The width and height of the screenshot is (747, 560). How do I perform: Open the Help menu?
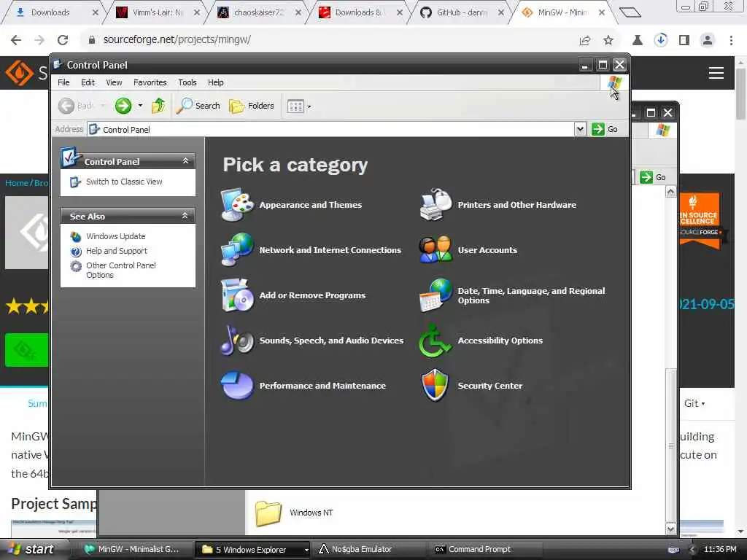[x=215, y=82]
